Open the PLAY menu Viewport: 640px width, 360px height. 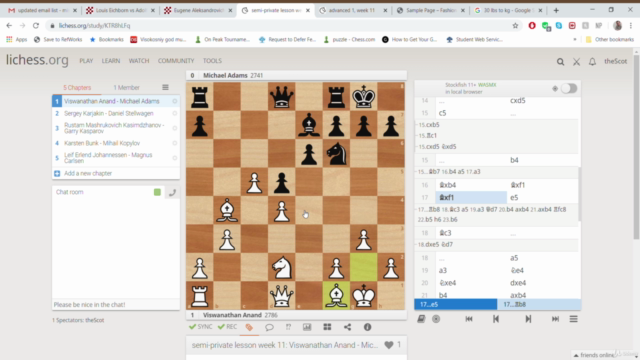tap(86, 61)
